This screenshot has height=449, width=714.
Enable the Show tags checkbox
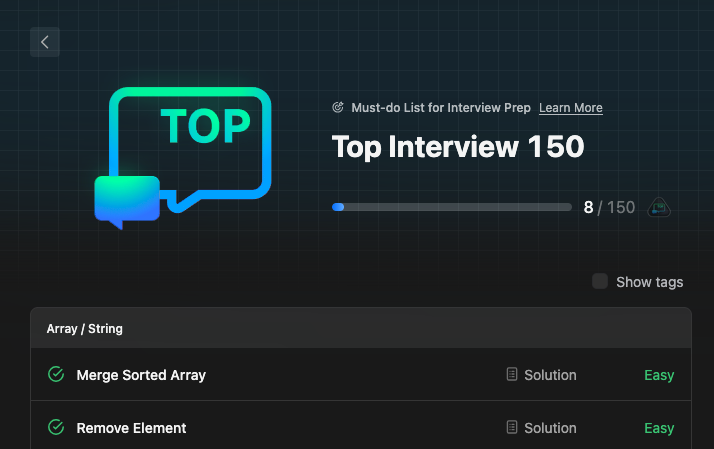coord(600,281)
